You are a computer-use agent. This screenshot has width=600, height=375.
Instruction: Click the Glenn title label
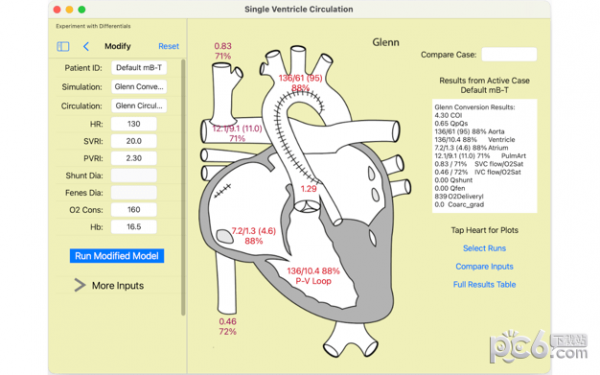[386, 42]
